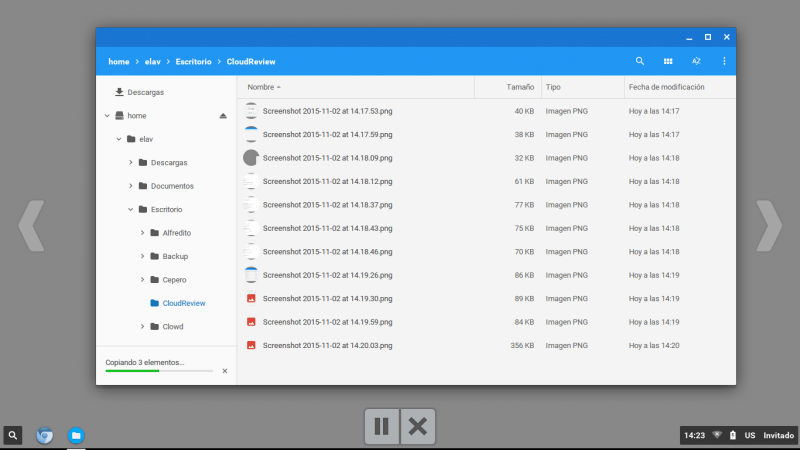Click the red image icon of Screenshot 14.19.59.png
Screen dimensions: 800x450
(251, 322)
